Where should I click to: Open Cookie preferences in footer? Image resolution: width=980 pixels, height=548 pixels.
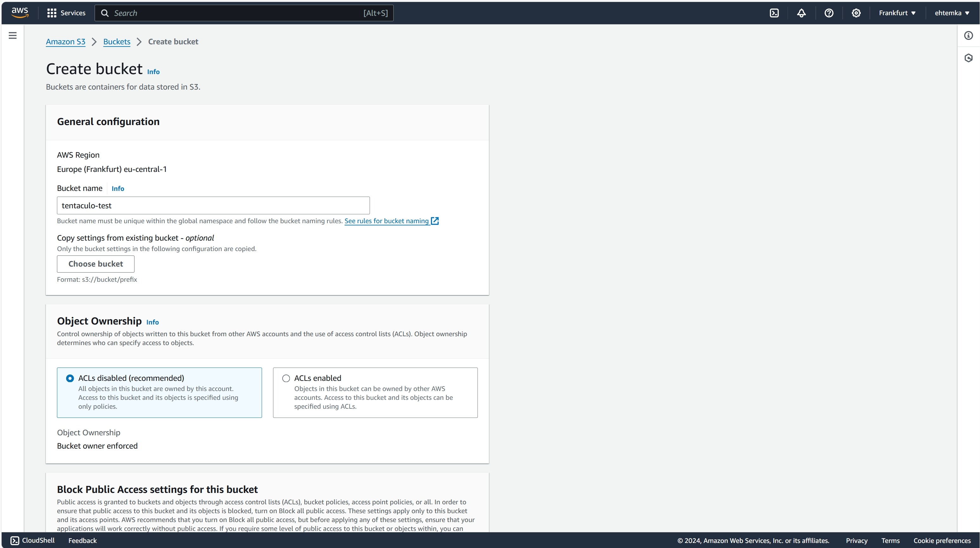[x=942, y=540]
